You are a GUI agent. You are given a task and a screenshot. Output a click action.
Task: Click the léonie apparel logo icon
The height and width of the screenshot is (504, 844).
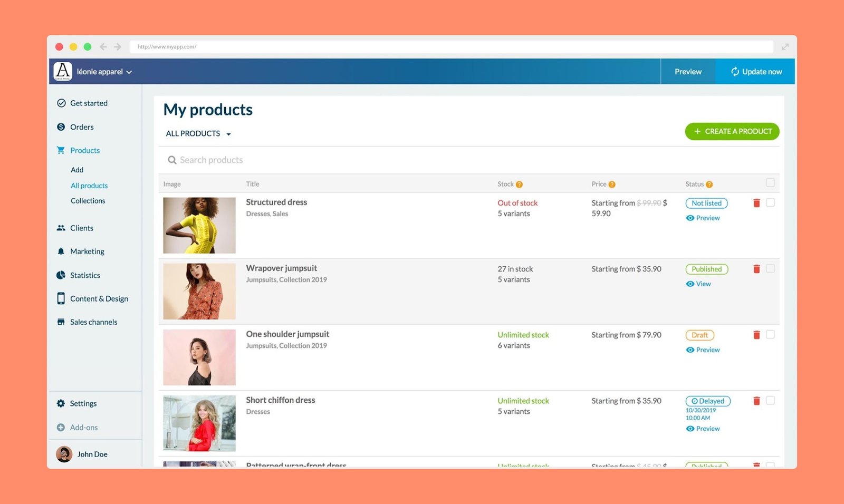[63, 71]
